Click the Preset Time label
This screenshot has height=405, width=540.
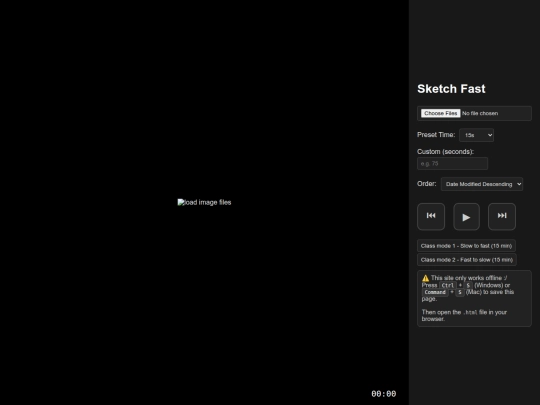coord(436,135)
